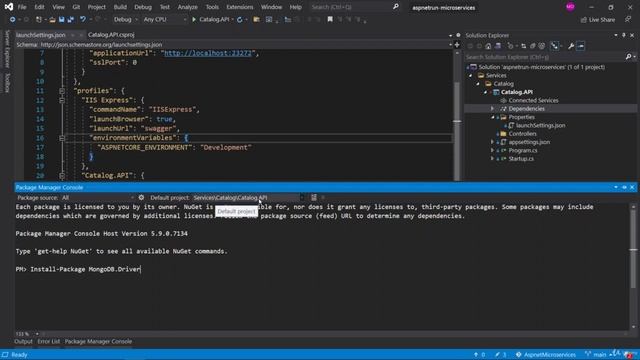The height and width of the screenshot is (360, 640).
Task: Click the main branch in status bar
Action: tap(596, 354)
